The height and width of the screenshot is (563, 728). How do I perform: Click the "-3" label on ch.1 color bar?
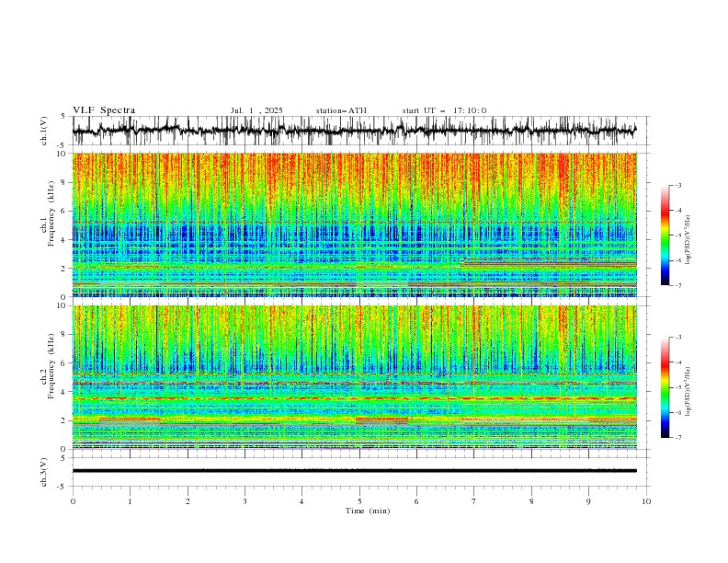[678, 185]
